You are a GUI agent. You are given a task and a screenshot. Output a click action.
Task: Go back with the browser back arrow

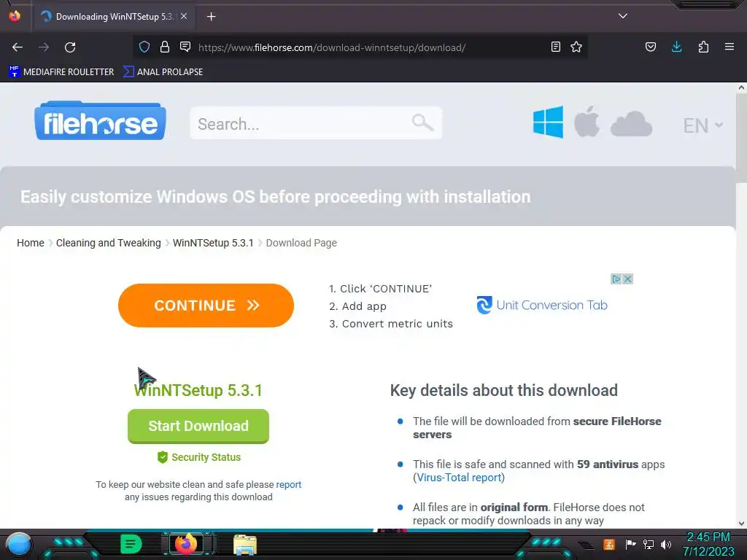click(18, 47)
